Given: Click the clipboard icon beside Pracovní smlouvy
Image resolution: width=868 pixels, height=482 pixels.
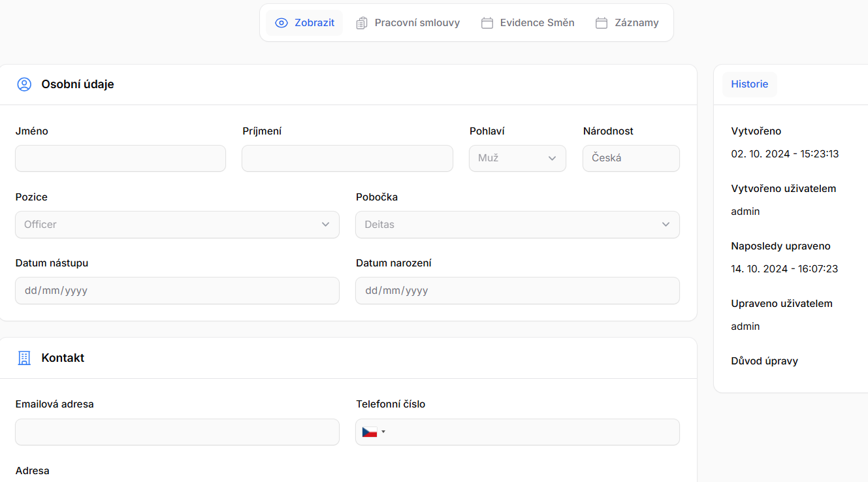Looking at the screenshot, I should click(x=362, y=23).
